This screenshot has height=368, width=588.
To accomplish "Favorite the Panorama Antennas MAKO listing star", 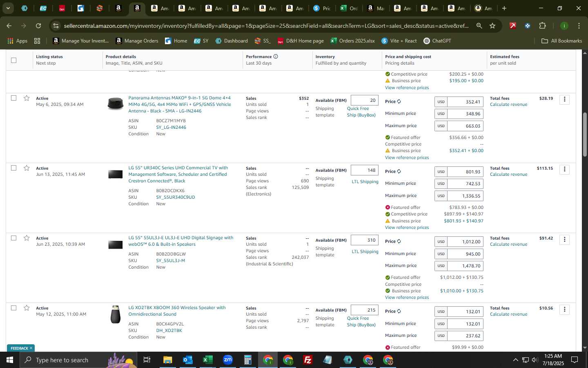I will pyautogui.click(x=27, y=98).
